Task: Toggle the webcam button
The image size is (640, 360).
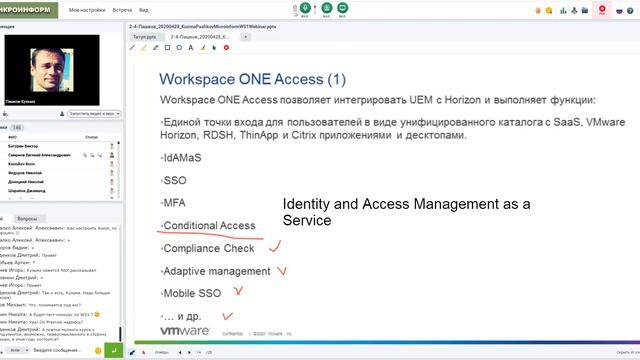Action: [x=327, y=8]
